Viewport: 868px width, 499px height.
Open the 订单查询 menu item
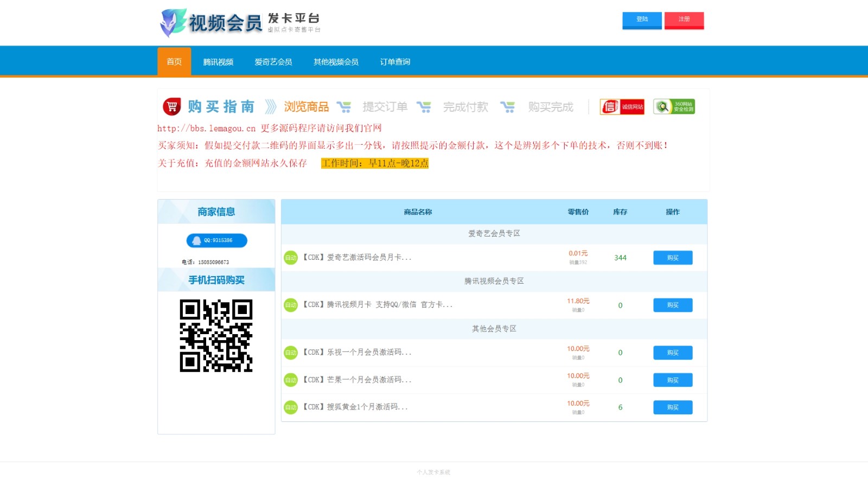click(395, 62)
